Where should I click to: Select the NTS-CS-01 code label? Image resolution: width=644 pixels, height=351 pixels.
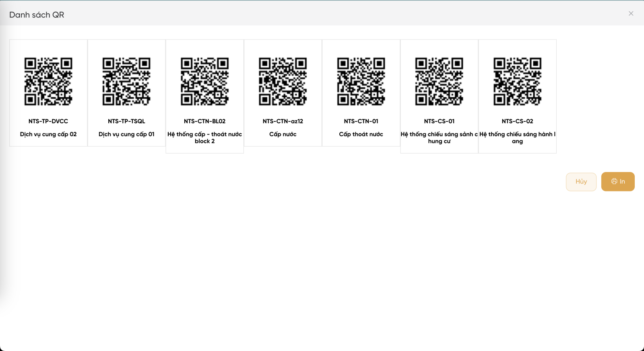(439, 121)
